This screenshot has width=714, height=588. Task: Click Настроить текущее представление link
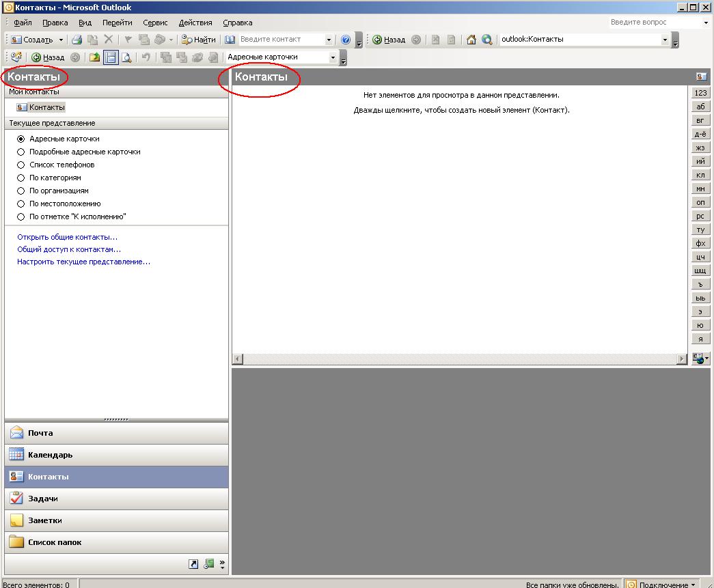[x=84, y=262]
